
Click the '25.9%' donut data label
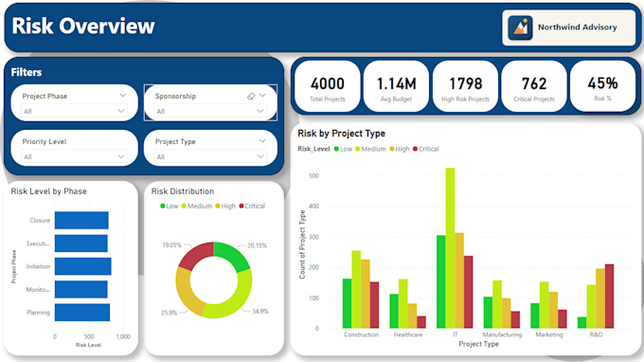pyautogui.click(x=169, y=313)
